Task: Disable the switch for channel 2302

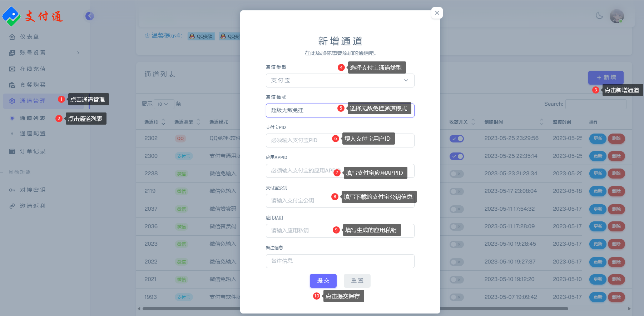Action: (456, 139)
